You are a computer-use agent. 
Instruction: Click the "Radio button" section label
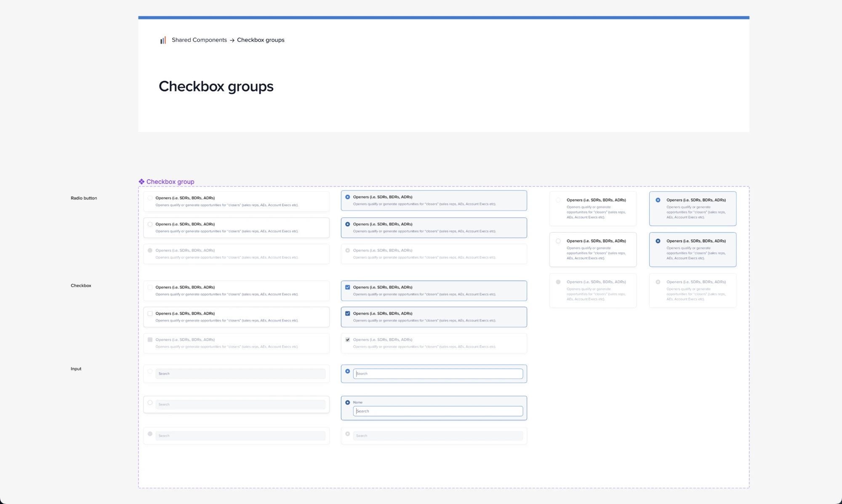84,198
